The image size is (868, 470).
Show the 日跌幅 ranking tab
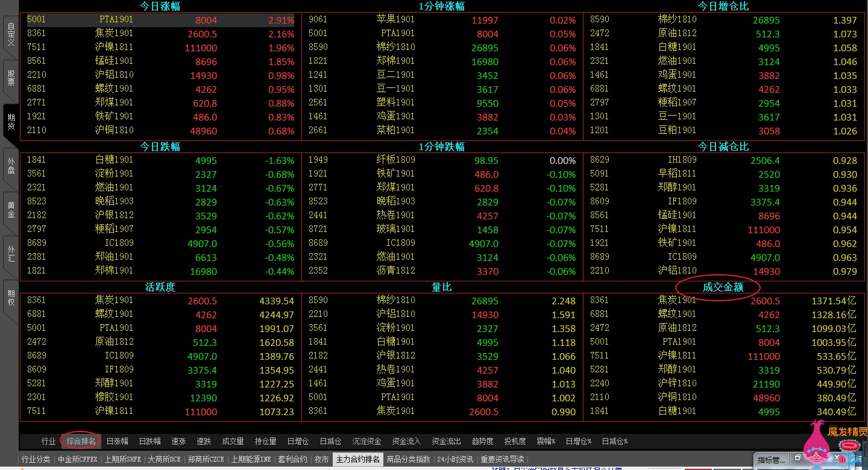pyautogui.click(x=149, y=442)
